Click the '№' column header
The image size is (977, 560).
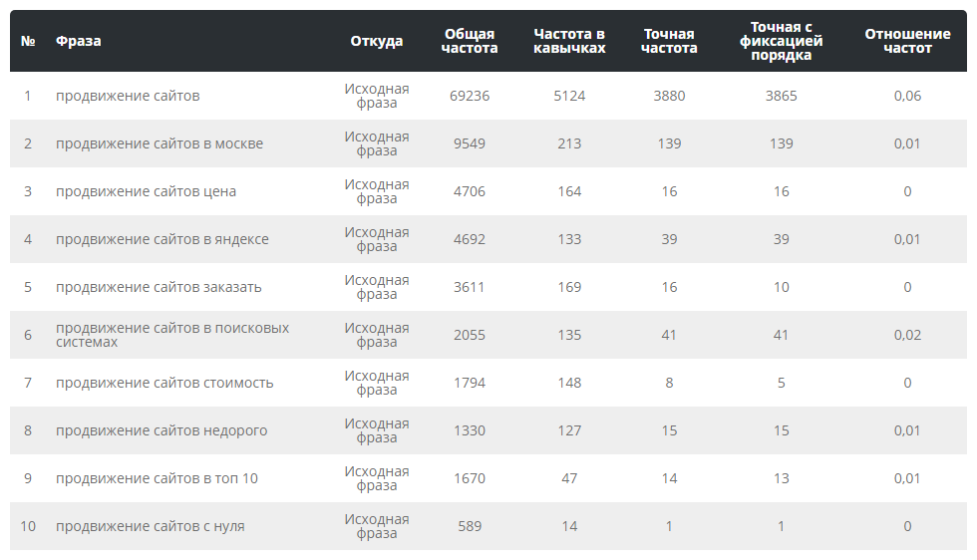click(28, 41)
